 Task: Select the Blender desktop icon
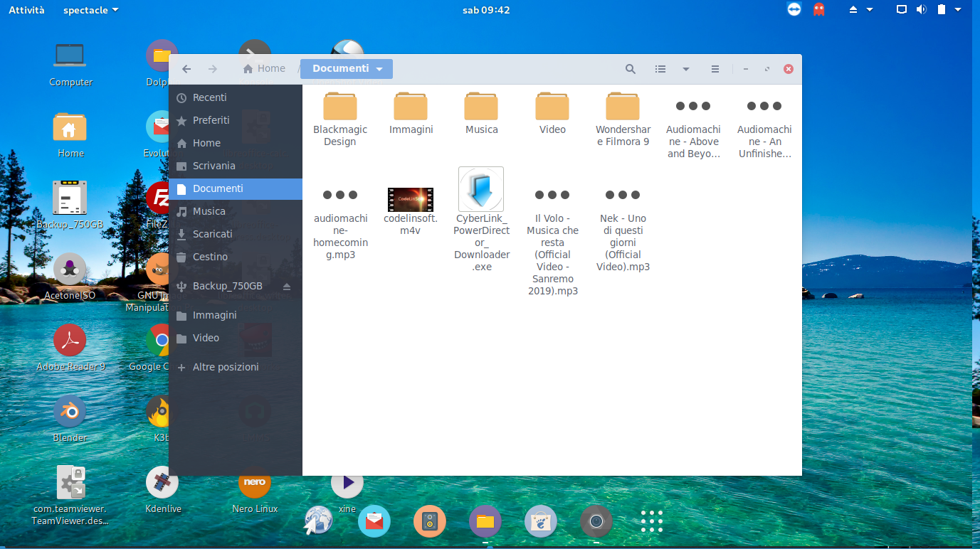pyautogui.click(x=70, y=420)
